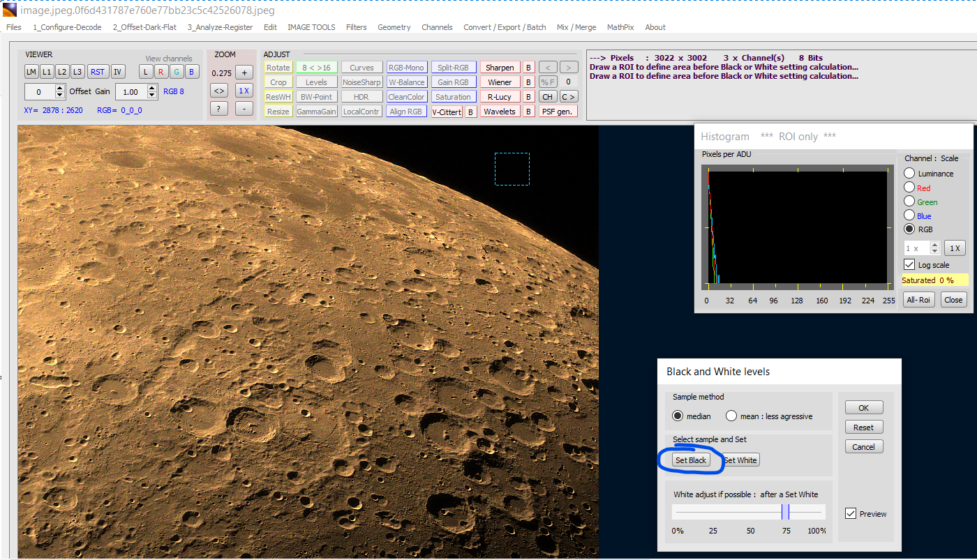Screen dimensions: 977x560
Task: Click the B button beside Wavelets
Action: (529, 112)
